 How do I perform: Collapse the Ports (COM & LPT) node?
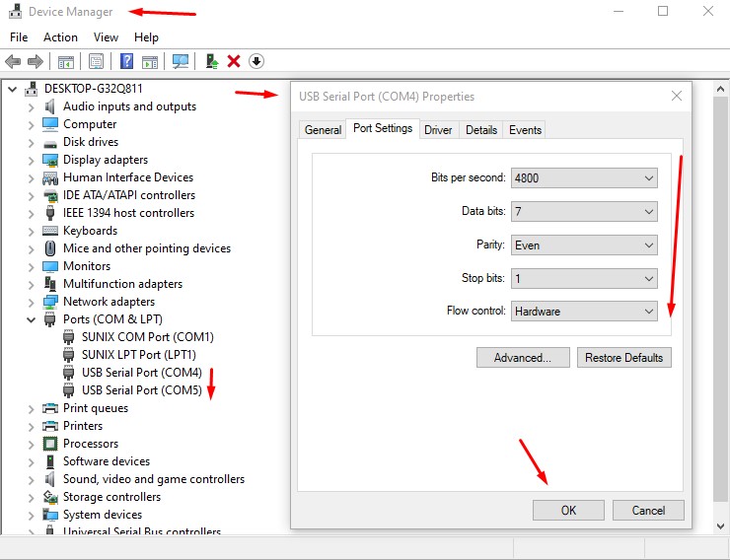click(32, 319)
